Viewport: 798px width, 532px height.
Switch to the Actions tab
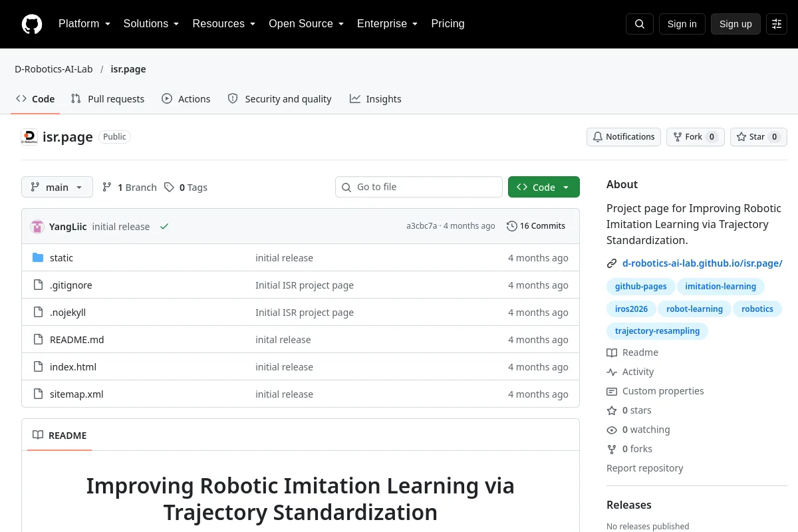click(186, 99)
